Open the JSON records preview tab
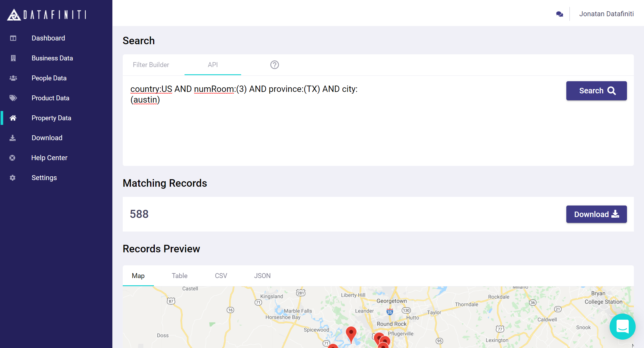 coord(262,276)
